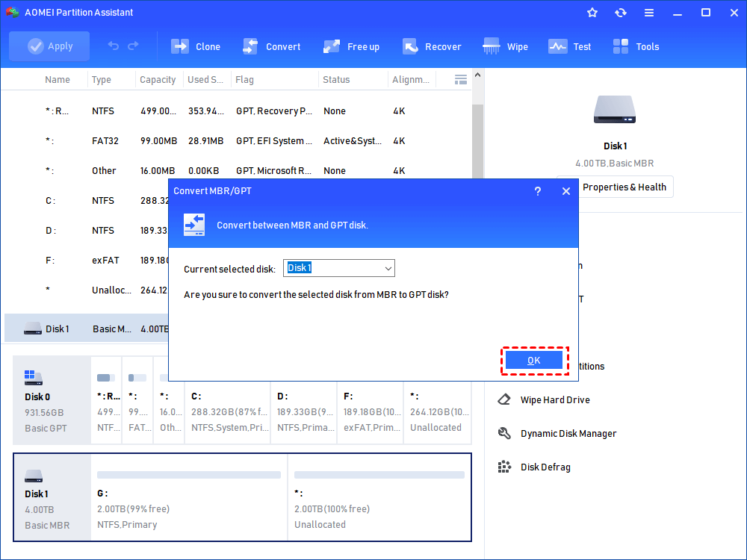Sort by the Capacity column header
This screenshot has width=747, height=560.
158,80
